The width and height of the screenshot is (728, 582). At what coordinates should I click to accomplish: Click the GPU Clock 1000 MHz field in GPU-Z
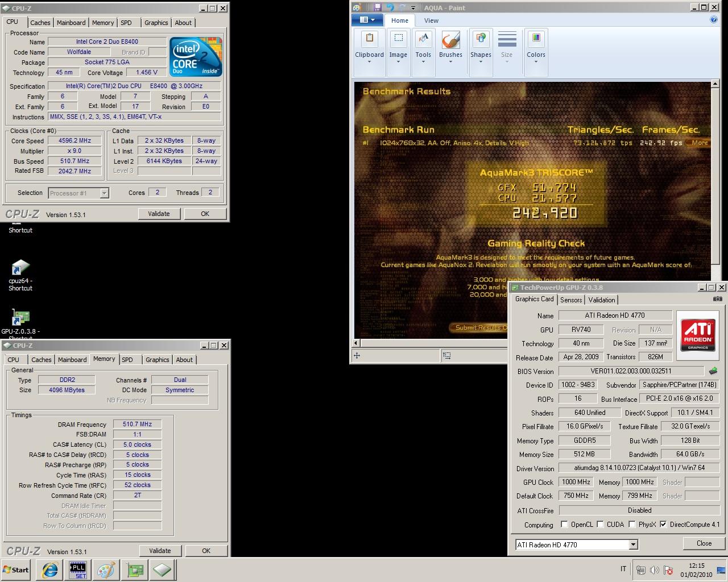point(576,482)
